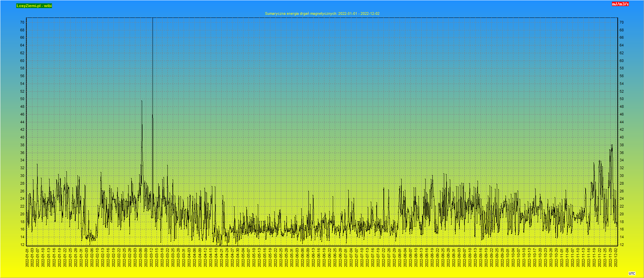Click the red mJ/m3/s unit badge
The image size is (644, 278).
[x=620, y=4]
